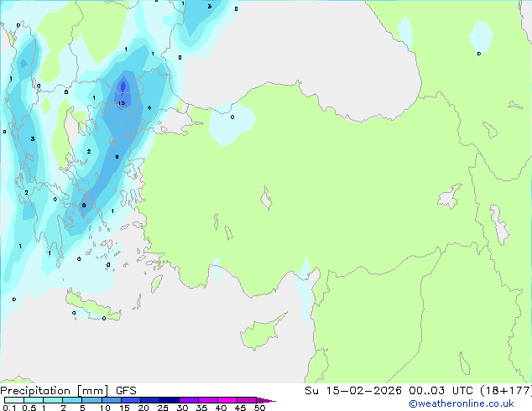
Task: Click legend label '25'
Action: pos(163,408)
